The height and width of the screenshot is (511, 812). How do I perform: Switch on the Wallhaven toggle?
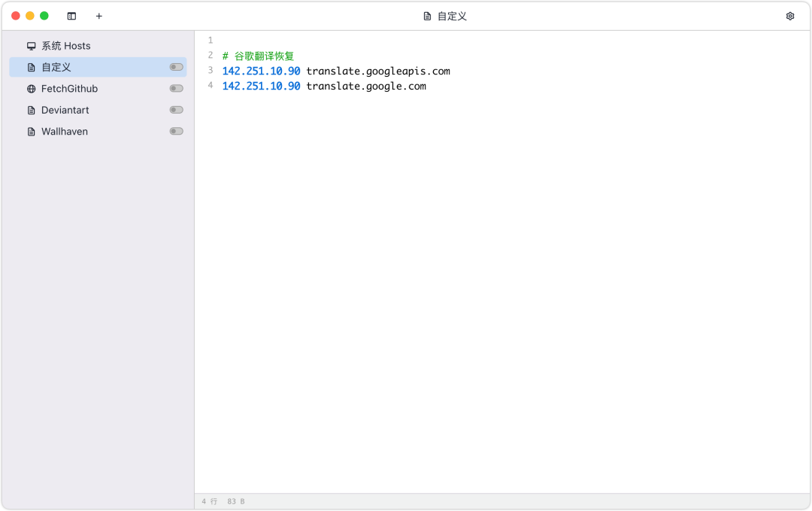pos(176,131)
